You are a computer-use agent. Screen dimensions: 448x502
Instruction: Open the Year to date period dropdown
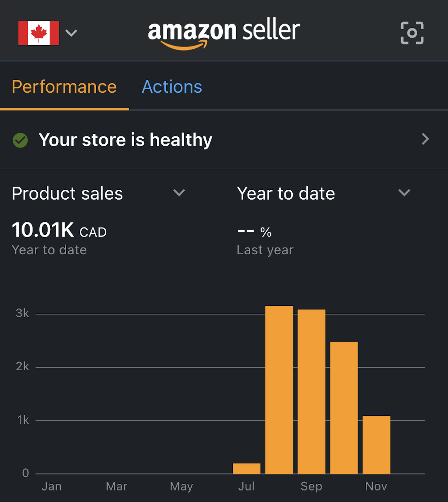(404, 193)
